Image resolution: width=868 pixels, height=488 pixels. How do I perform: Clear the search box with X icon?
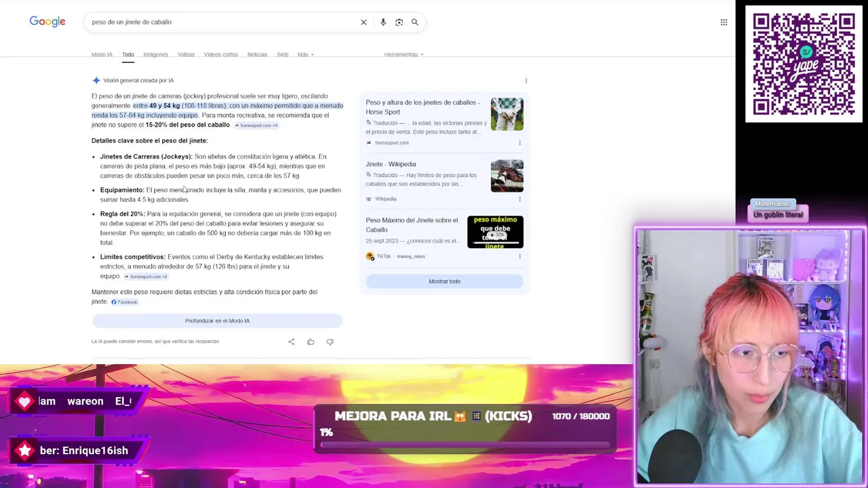363,22
